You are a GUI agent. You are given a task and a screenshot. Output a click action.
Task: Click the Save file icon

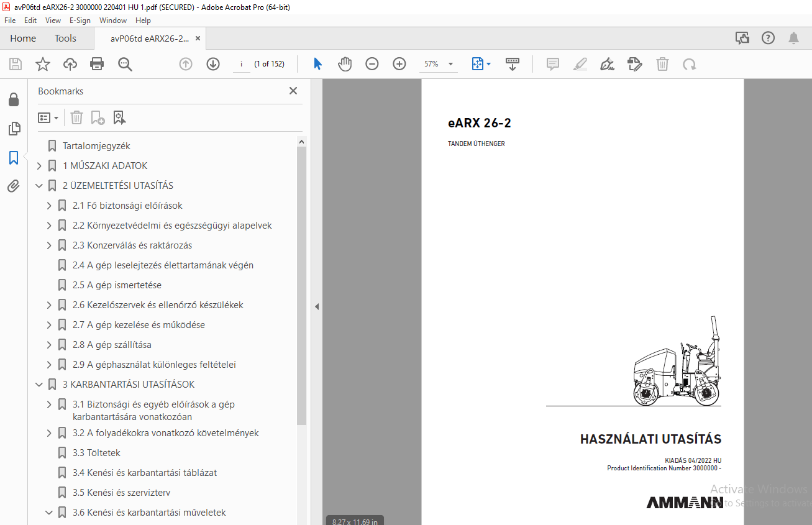(x=16, y=64)
